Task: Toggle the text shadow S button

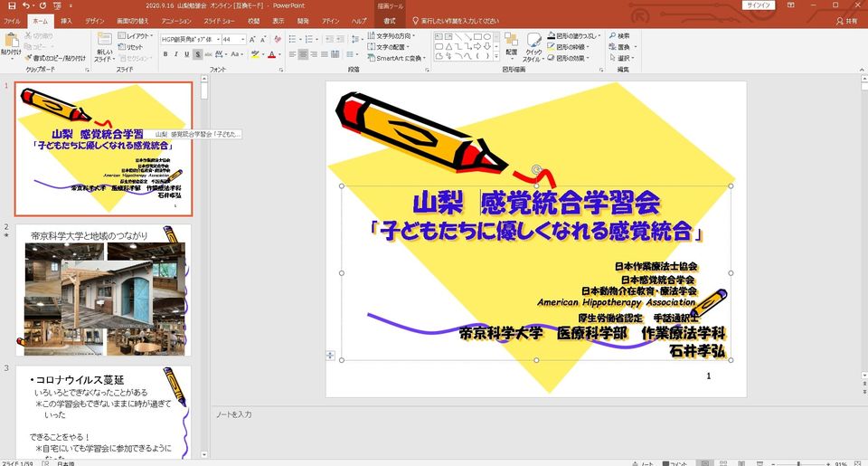Action: click(197, 54)
